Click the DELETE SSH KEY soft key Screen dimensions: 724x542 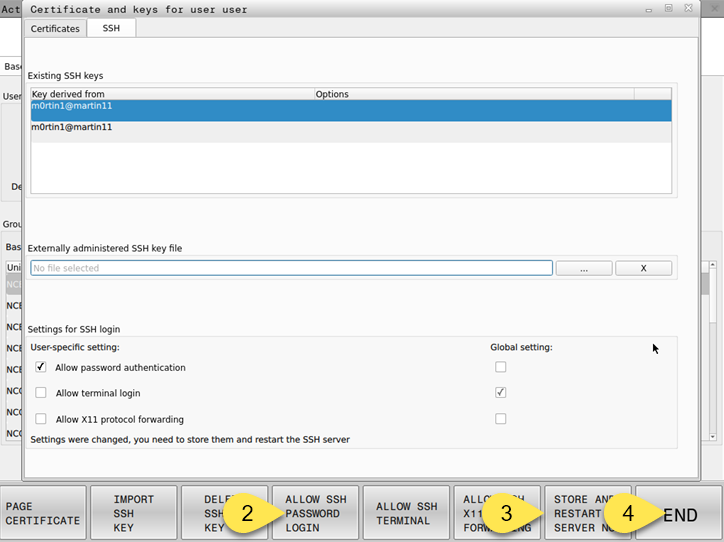[x=224, y=513]
